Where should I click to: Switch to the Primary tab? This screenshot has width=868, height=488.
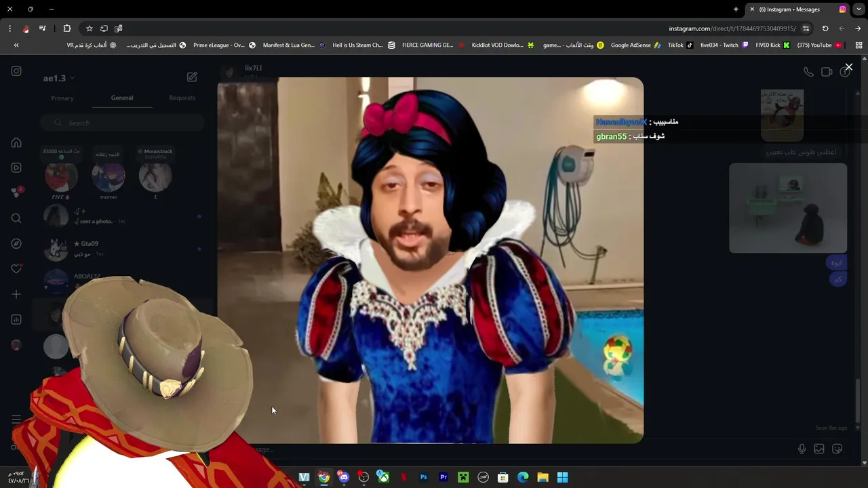coord(62,98)
